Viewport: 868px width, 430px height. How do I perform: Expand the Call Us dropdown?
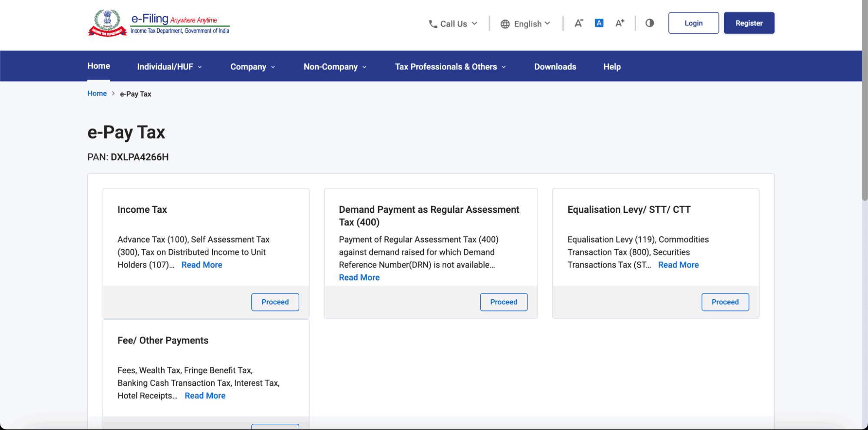[453, 24]
